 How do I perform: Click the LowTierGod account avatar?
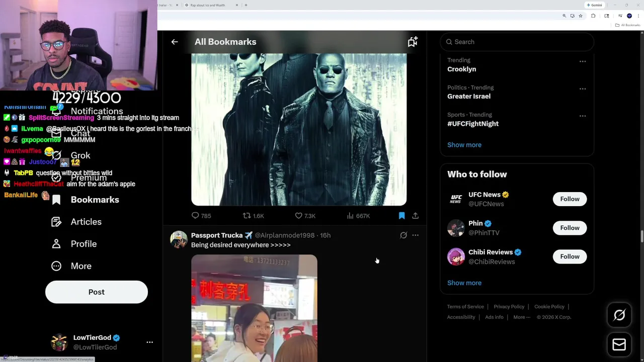pos(59,342)
